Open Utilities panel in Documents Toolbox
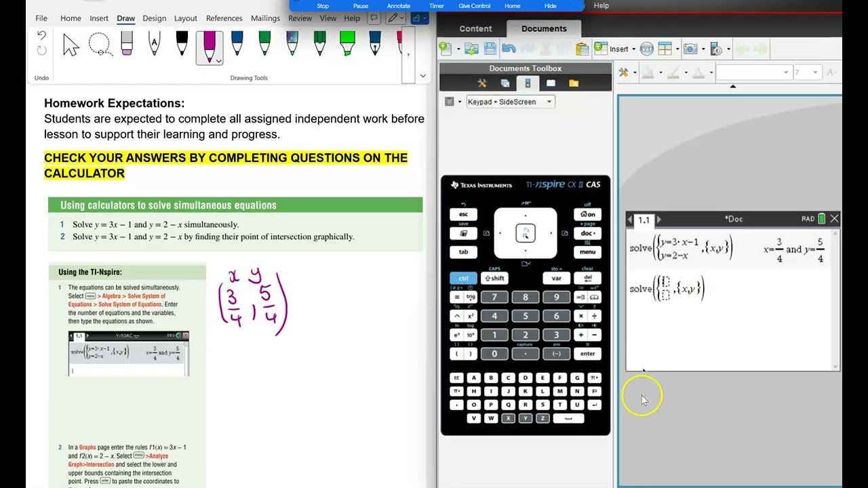The height and width of the screenshot is (488, 868). (x=551, y=83)
